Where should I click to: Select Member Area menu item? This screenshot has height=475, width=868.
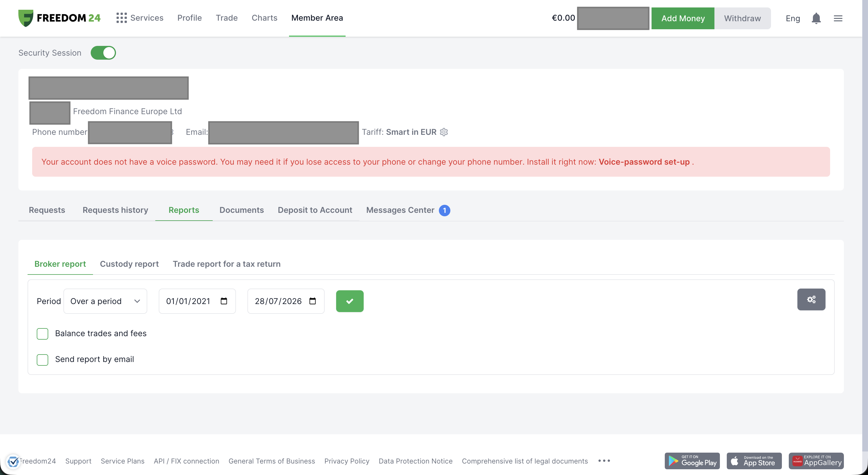point(317,18)
